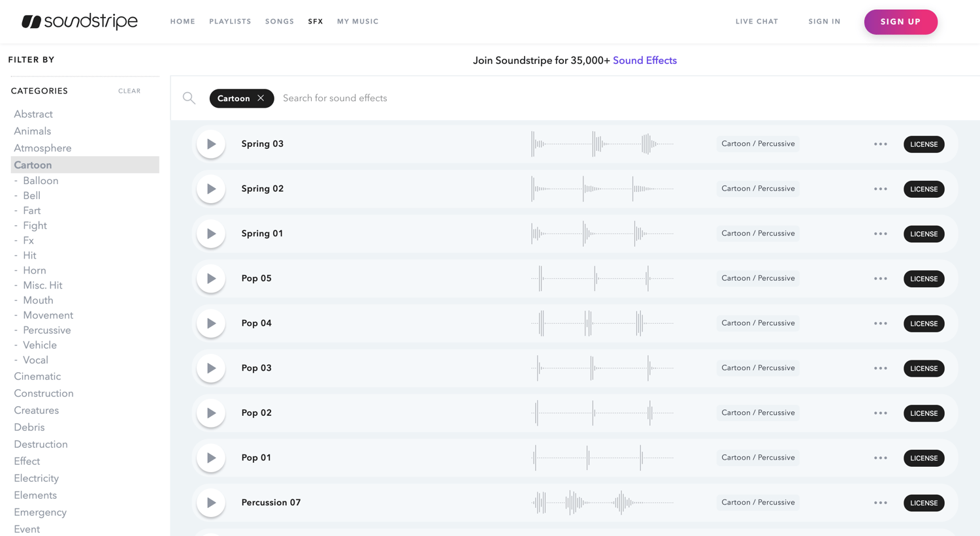
Task: License the Pop 03 sound effect
Action: (924, 368)
